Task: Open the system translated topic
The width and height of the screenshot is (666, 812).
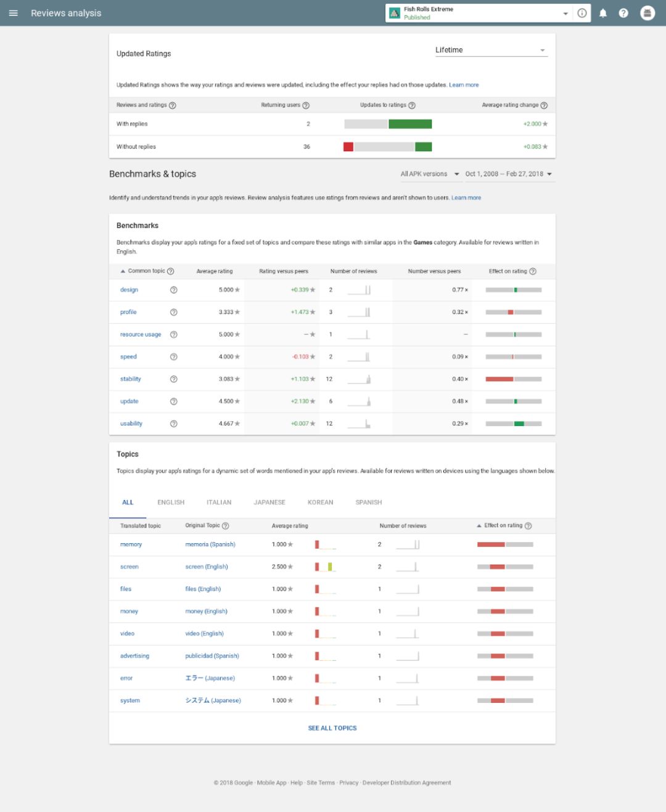Action: (130, 700)
